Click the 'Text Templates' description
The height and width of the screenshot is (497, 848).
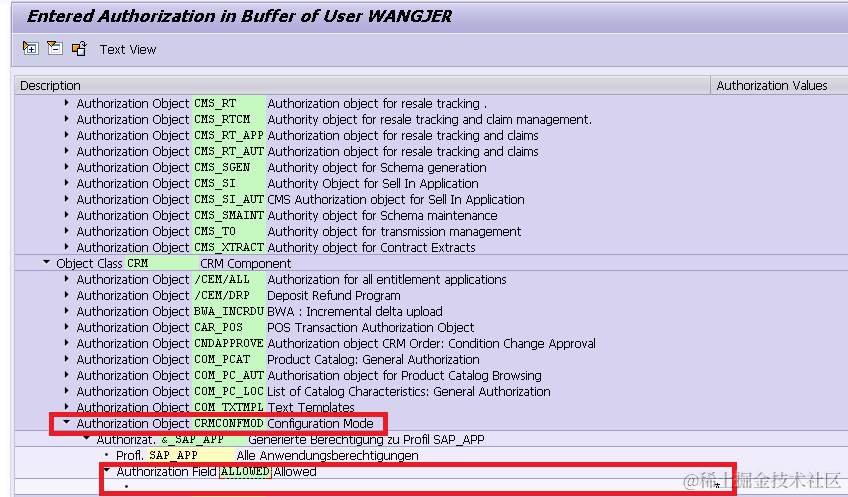coord(311,407)
